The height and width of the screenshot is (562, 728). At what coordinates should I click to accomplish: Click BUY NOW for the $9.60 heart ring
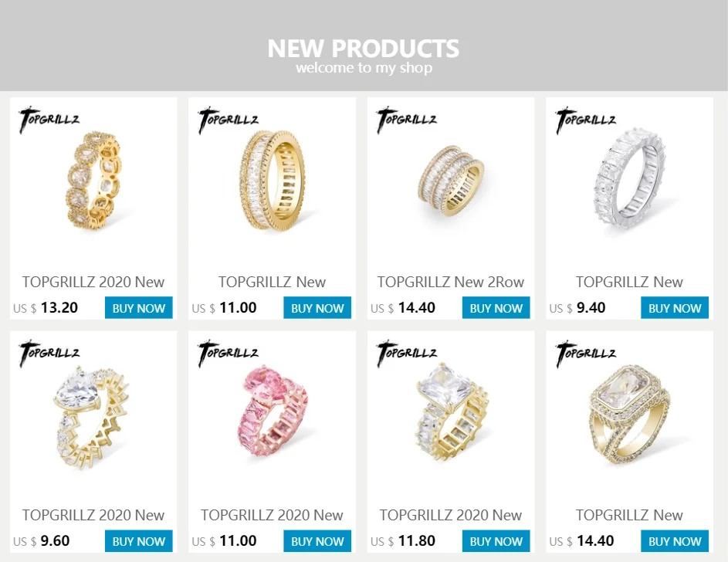tap(138, 541)
